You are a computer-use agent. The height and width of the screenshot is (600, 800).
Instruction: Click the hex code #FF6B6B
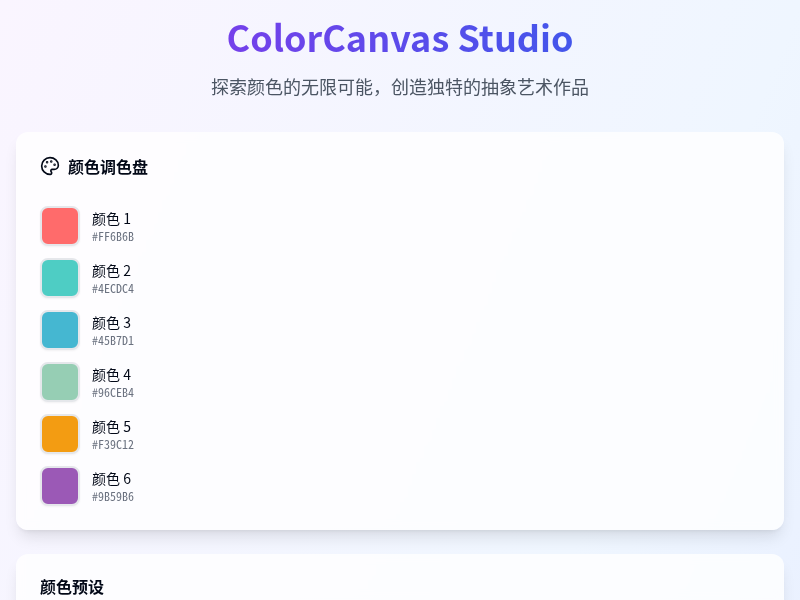113,237
